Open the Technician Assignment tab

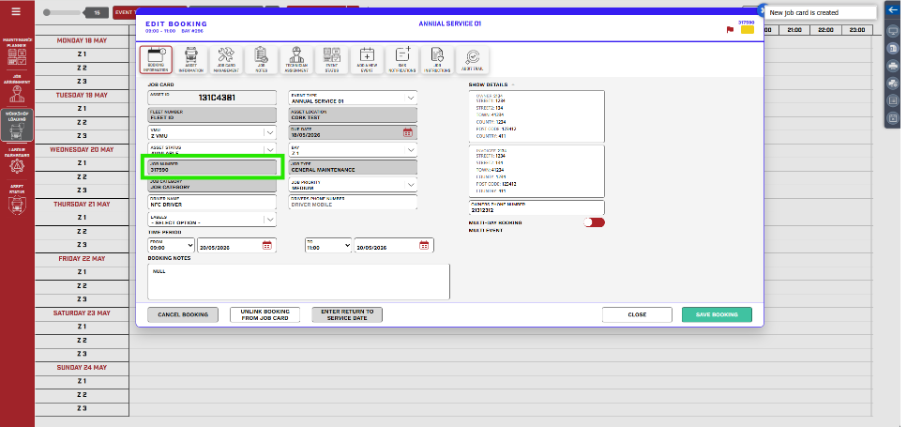297,60
